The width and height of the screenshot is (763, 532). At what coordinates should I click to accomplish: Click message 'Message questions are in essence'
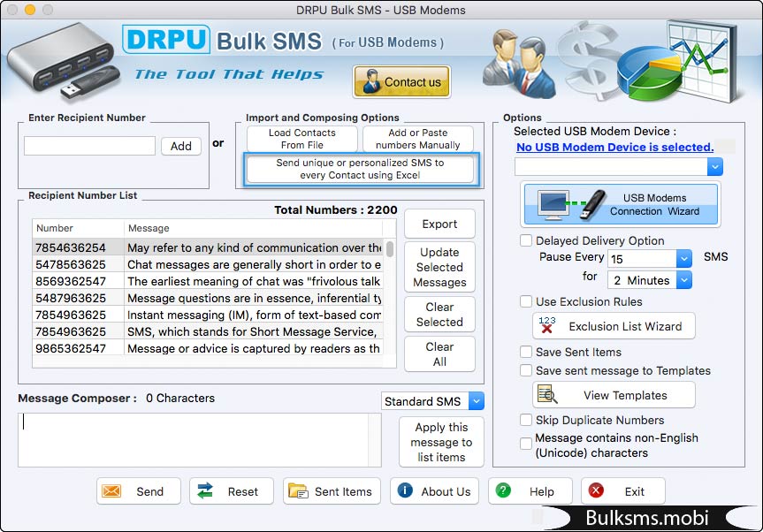(255, 298)
